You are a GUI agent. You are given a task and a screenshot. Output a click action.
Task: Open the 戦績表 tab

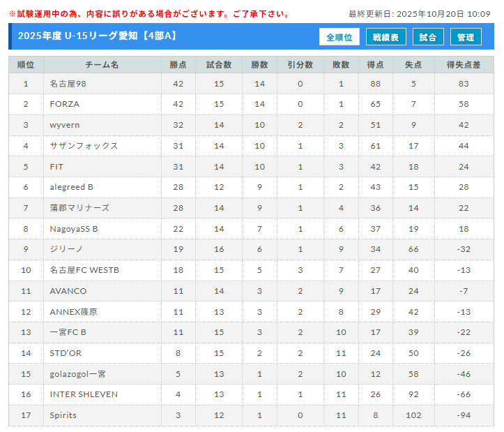pyautogui.click(x=385, y=38)
